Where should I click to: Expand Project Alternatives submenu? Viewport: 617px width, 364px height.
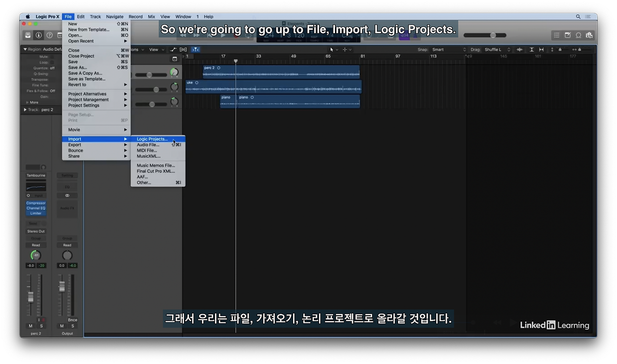coord(96,94)
